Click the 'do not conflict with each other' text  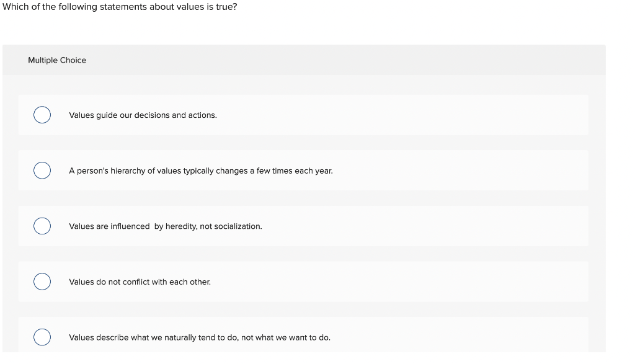pos(140,282)
